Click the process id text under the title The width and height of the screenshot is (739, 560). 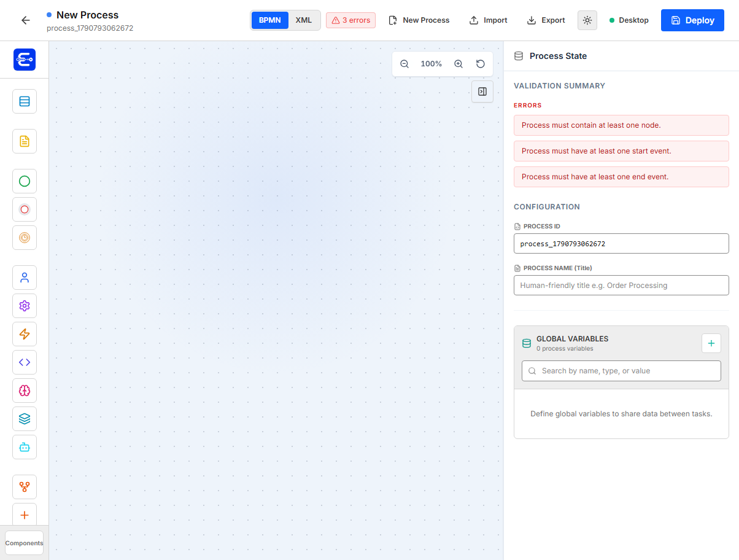click(x=90, y=28)
